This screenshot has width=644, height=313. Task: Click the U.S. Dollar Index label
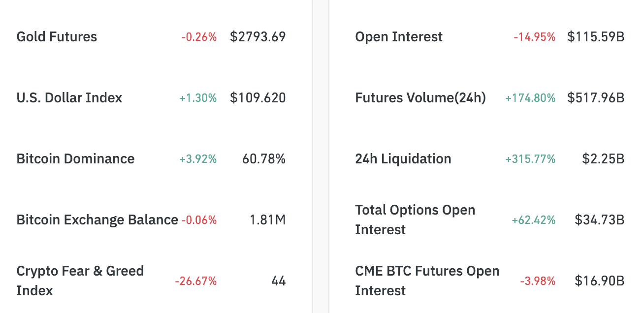69,98
